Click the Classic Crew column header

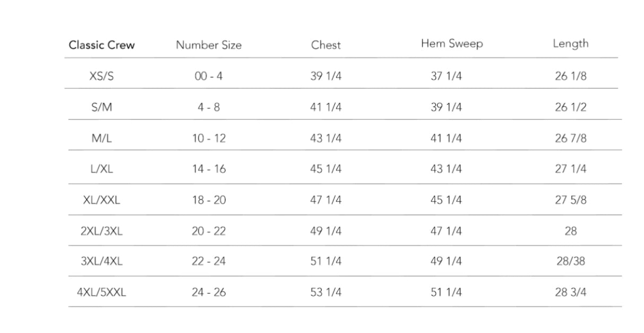pos(101,45)
